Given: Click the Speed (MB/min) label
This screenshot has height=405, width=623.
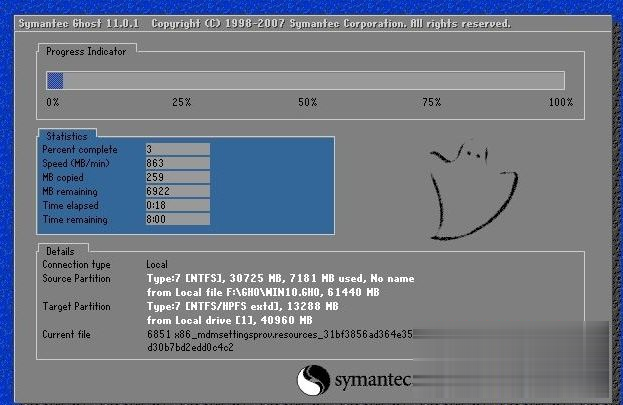Looking at the screenshot, I should [76, 164].
